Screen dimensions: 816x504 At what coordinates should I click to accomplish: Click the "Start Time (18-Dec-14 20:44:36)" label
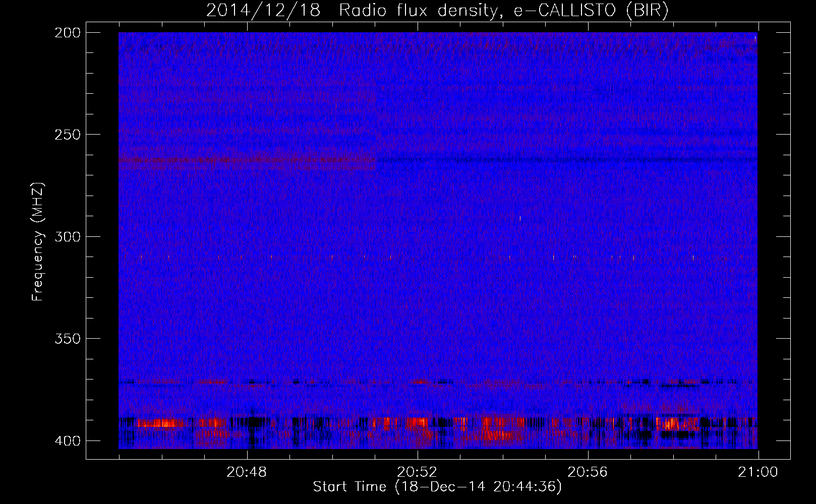coord(437,487)
